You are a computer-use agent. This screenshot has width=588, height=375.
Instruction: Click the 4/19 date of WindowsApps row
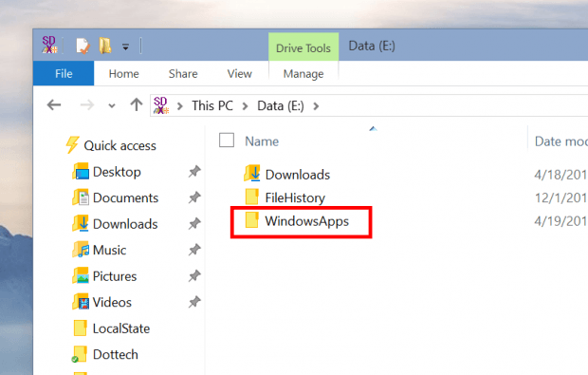[x=560, y=221]
